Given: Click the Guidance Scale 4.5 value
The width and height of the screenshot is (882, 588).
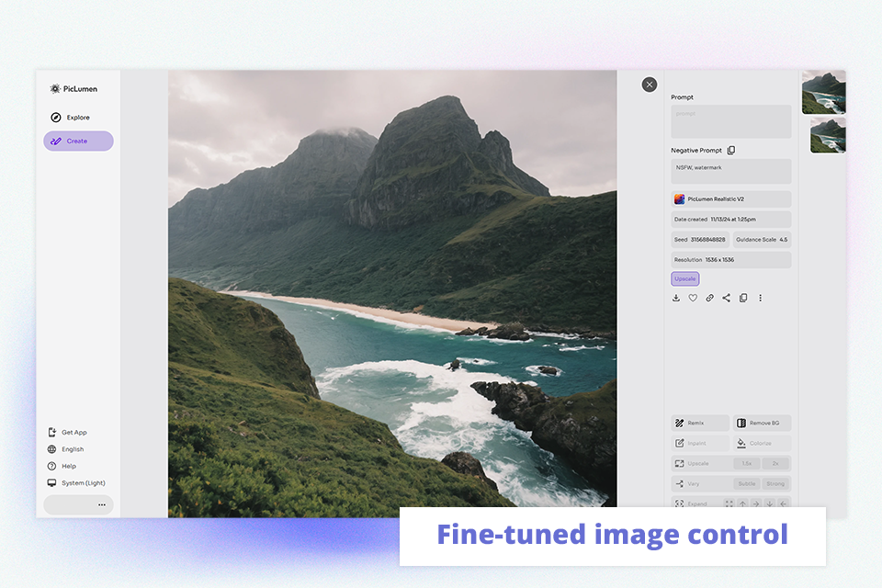Looking at the screenshot, I should (762, 240).
